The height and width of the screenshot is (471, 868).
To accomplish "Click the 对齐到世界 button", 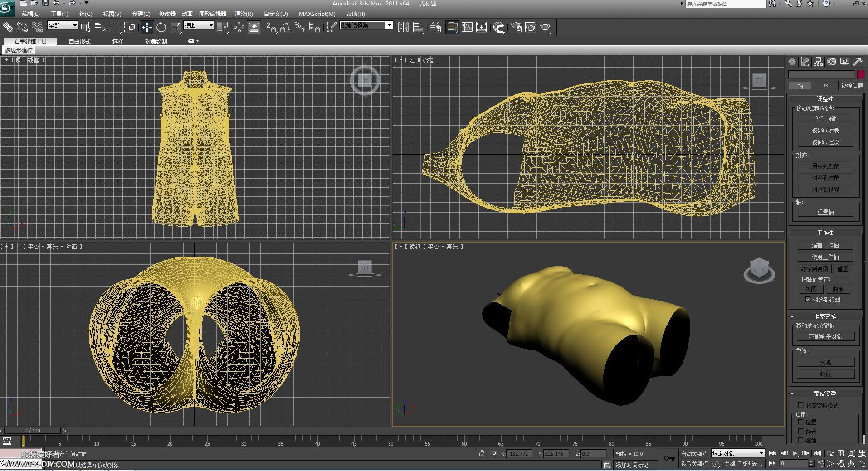I will pyautogui.click(x=825, y=189).
